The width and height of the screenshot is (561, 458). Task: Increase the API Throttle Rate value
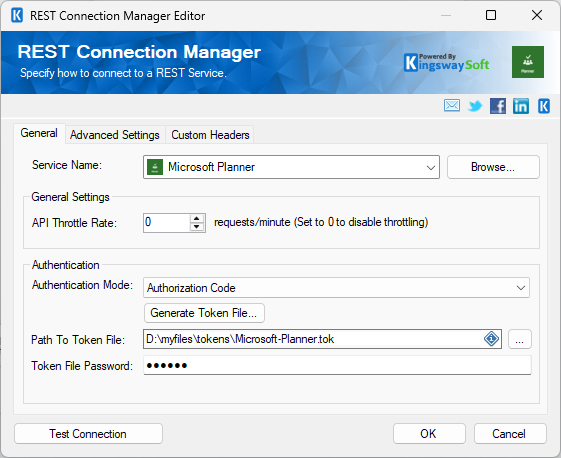pyautogui.click(x=196, y=219)
